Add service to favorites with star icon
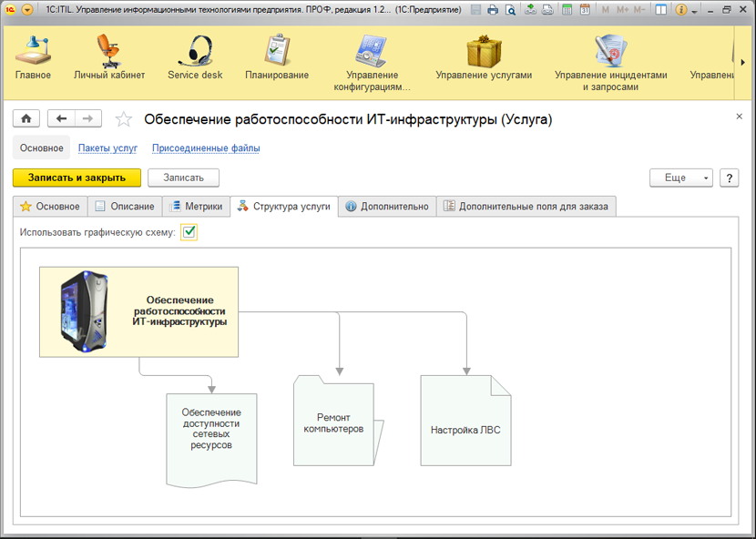 tap(124, 120)
